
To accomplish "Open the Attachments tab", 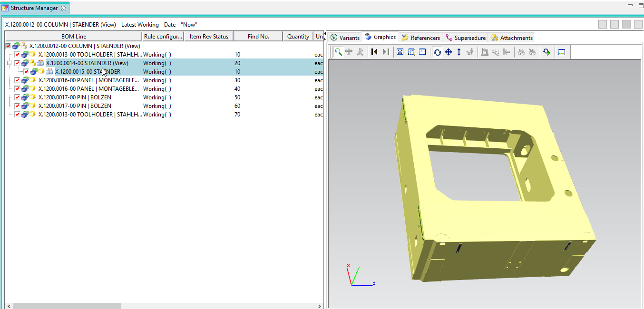I will pyautogui.click(x=512, y=38).
